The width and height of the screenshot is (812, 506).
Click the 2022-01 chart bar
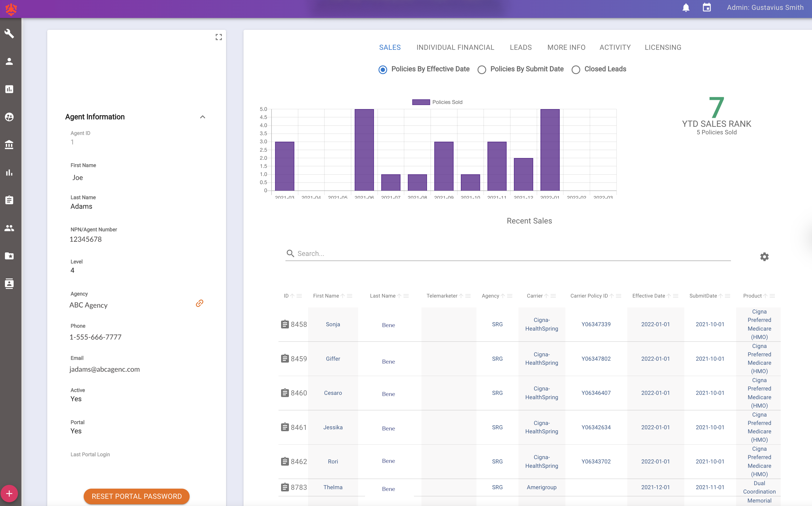[x=550, y=150]
